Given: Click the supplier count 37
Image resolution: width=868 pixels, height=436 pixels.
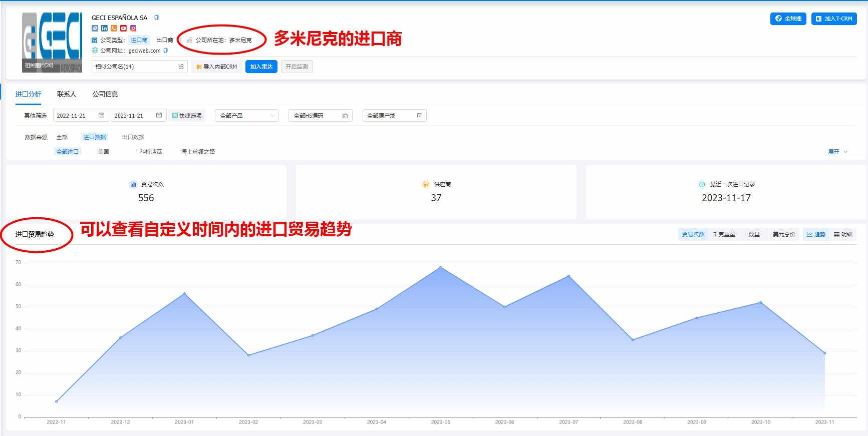Looking at the screenshot, I should [x=436, y=198].
